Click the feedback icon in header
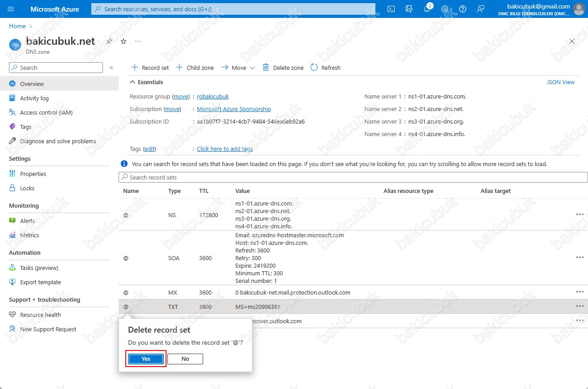This screenshot has width=588, height=389. pos(481,9)
